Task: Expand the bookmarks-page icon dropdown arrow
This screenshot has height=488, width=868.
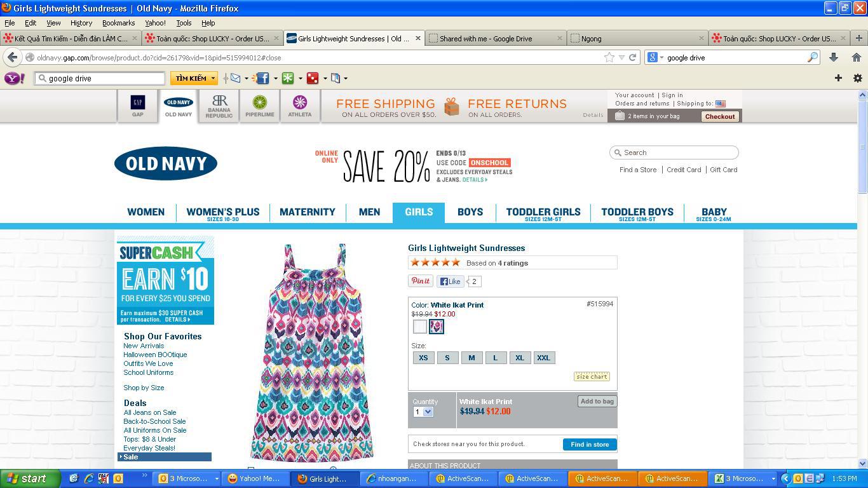Action: [345, 78]
